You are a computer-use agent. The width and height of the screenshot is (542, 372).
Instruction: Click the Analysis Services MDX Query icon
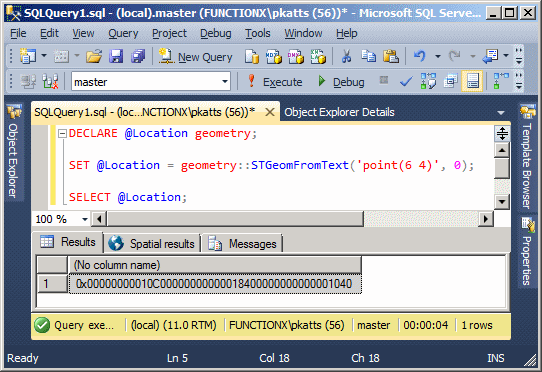pyautogui.click(x=274, y=56)
